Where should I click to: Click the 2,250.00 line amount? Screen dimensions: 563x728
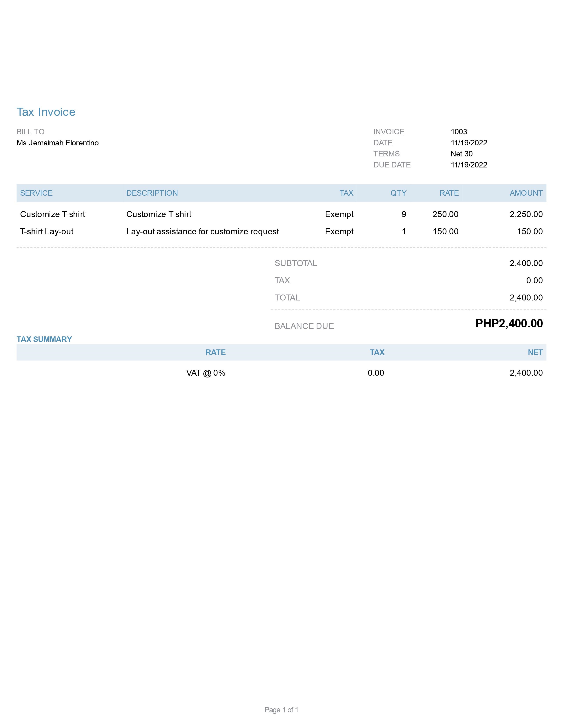click(526, 214)
